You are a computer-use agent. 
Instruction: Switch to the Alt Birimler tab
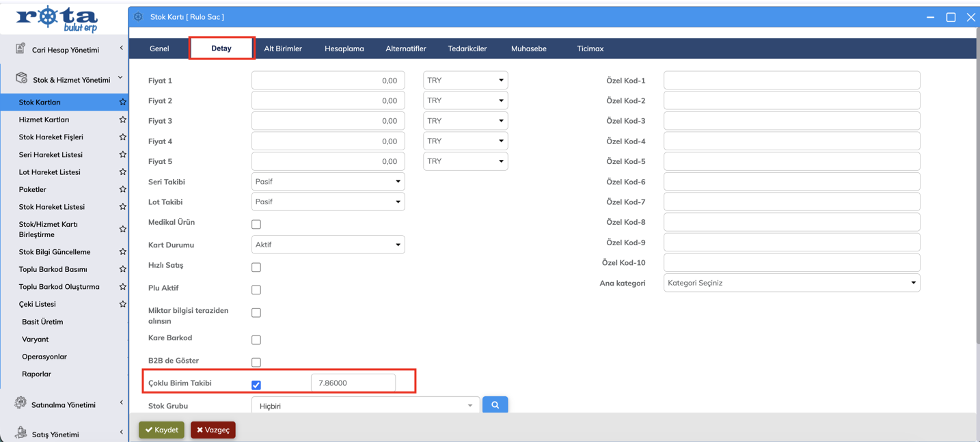(x=283, y=49)
